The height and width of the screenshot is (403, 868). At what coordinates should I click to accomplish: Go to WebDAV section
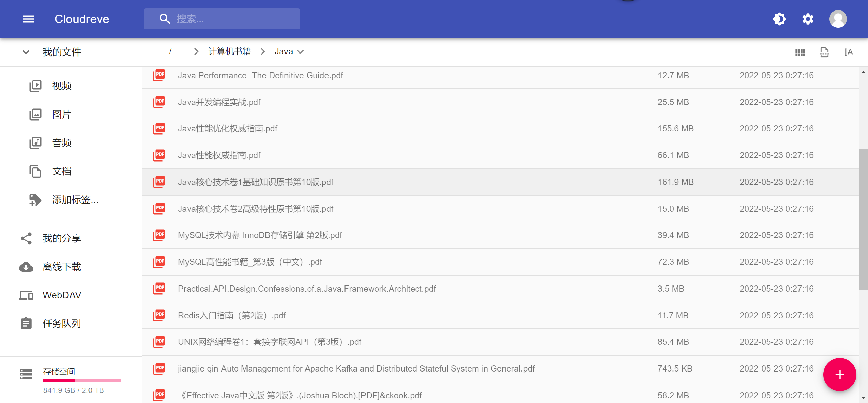pos(62,295)
